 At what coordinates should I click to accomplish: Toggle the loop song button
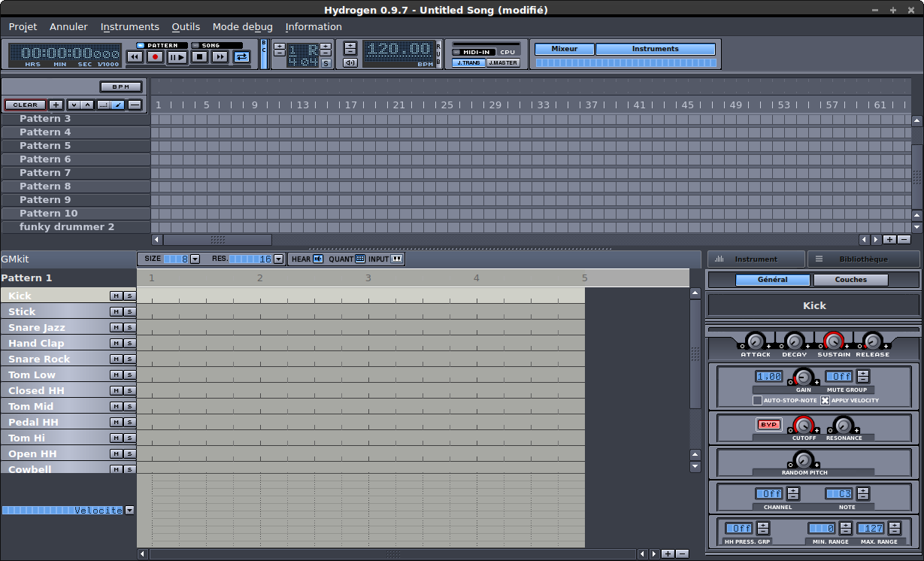click(x=241, y=56)
